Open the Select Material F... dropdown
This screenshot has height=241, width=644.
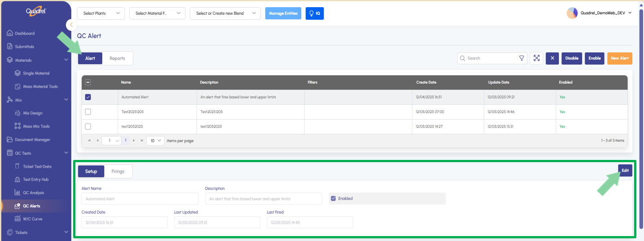click(157, 13)
